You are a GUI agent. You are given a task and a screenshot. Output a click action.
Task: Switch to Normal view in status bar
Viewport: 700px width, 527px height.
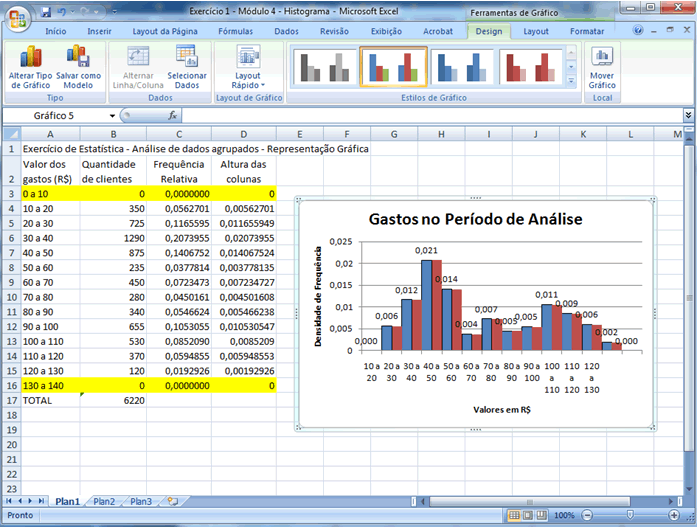click(x=514, y=515)
